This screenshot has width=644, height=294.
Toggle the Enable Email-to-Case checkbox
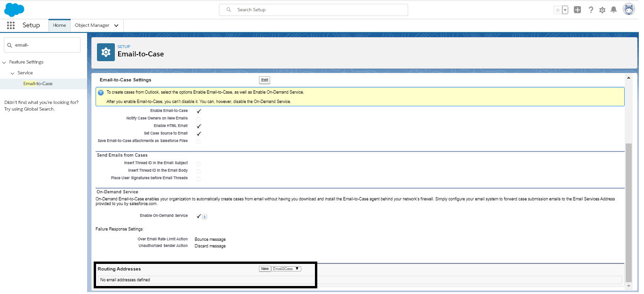(x=199, y=111)
